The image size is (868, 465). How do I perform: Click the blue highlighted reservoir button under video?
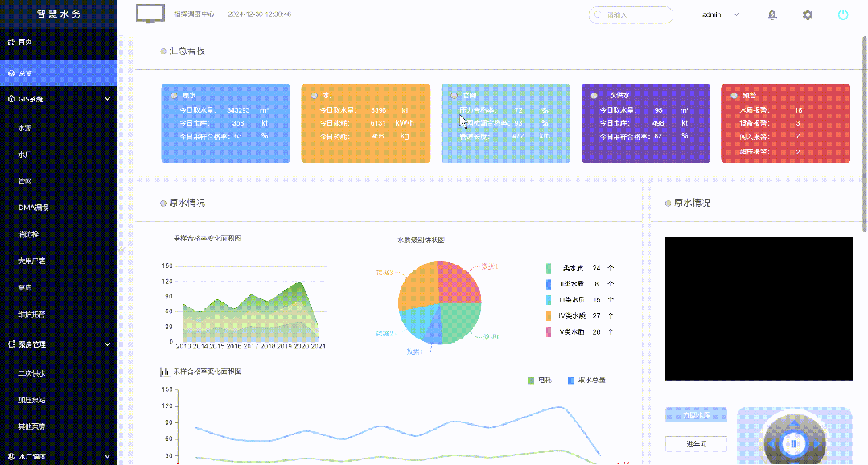(696, 414)
